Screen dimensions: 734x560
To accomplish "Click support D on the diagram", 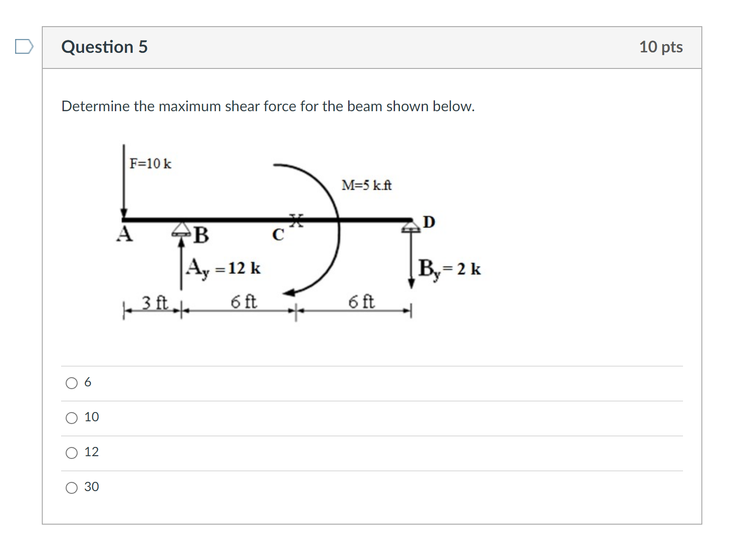I will click(x=410, y=226).
